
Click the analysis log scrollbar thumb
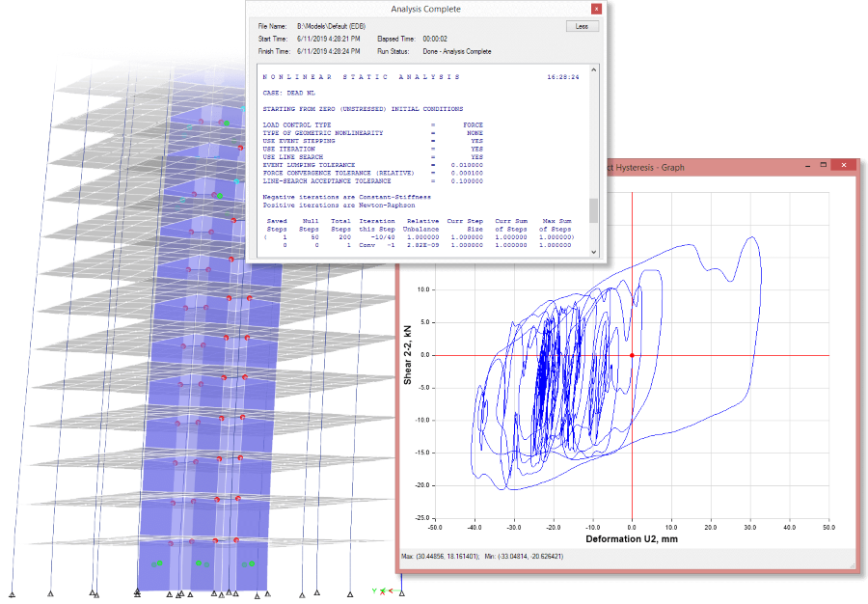[593, 210]
